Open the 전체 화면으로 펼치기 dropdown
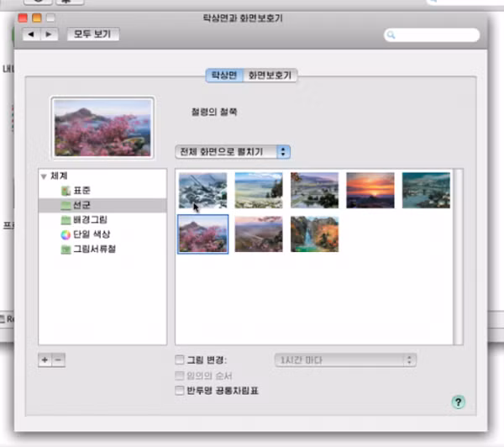The image size is (504, 447). [x=233, y=151]
